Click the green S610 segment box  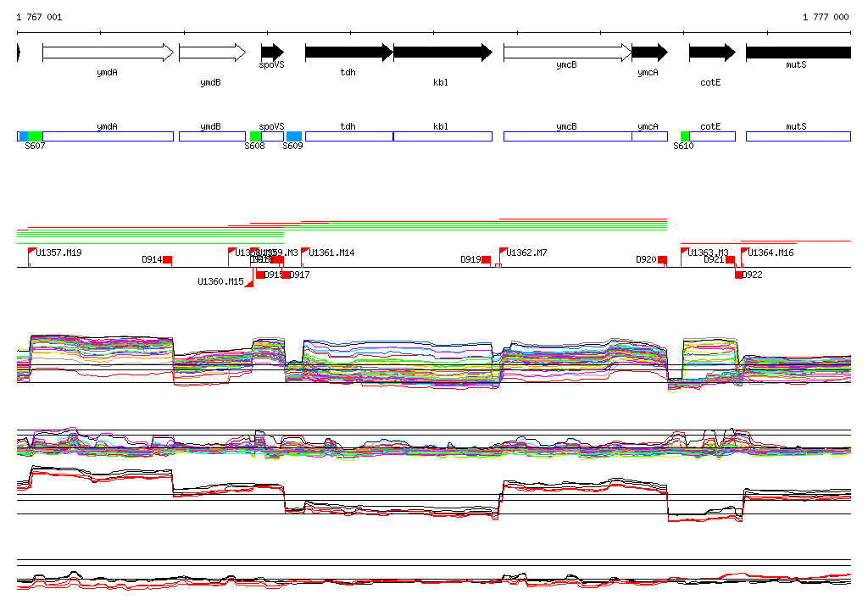click(685, 136)
